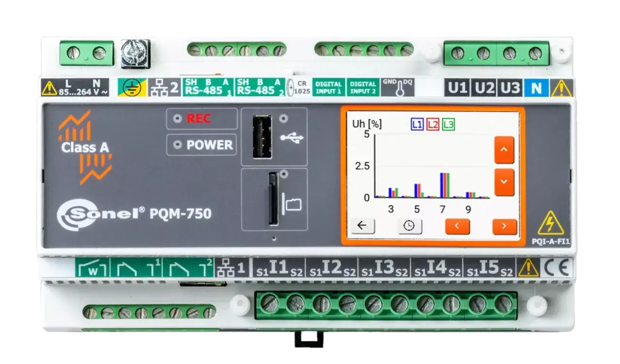Click the W relay contact symbol
Image resolution: width=620 pixels, height=364 pixels.
pos(92,268)
